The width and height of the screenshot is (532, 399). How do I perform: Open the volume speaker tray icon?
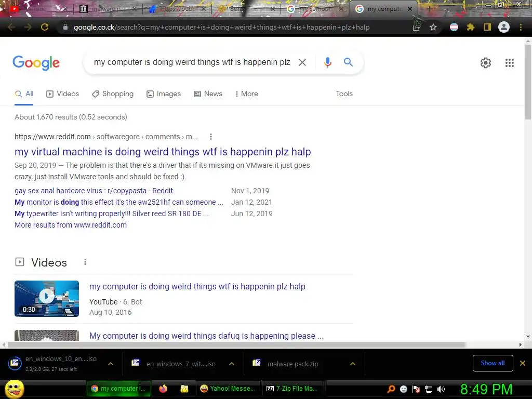tap(441, 389)
